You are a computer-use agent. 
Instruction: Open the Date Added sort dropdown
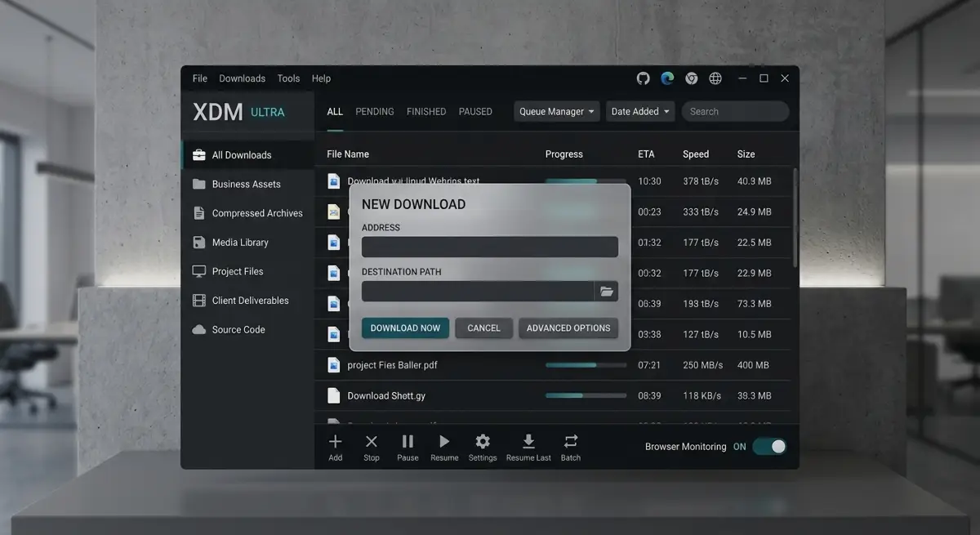[640, 112]
